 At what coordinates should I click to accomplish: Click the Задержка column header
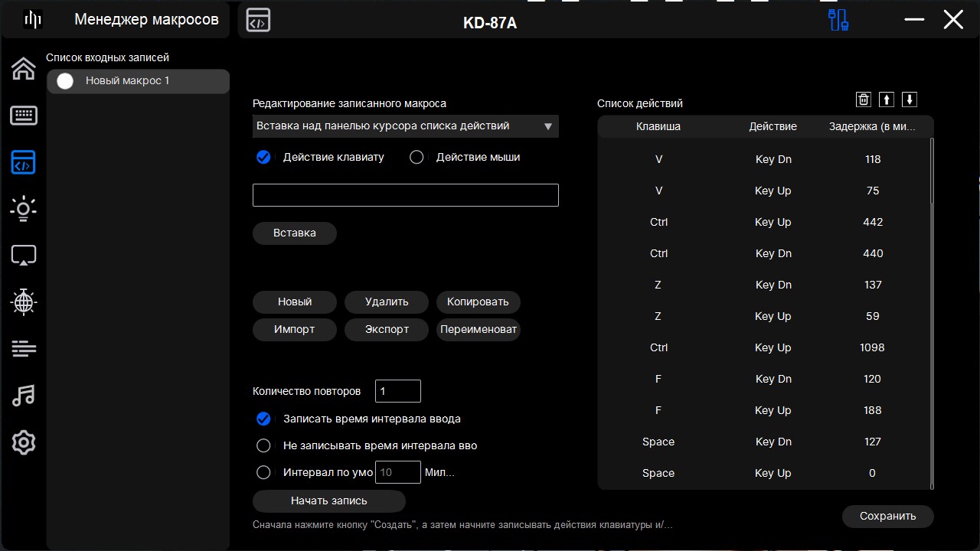(x=872, y=126)
